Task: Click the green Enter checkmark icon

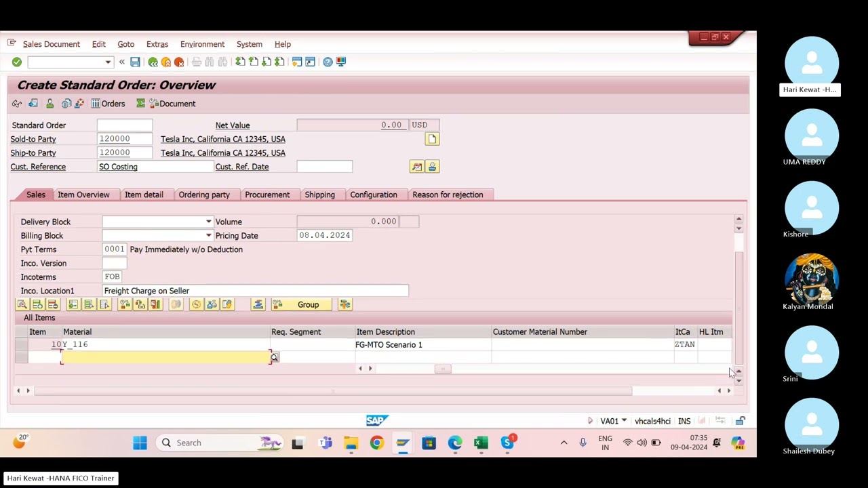Action: 17,62
